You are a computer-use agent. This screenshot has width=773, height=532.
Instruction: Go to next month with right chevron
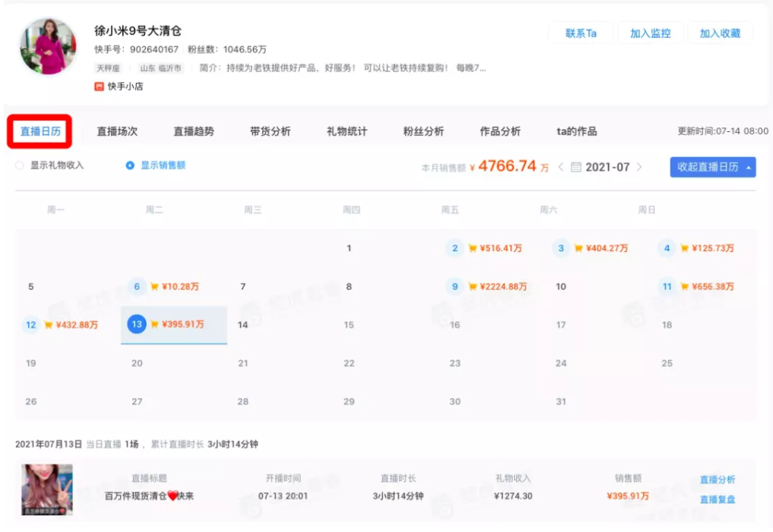pos(639,167)
